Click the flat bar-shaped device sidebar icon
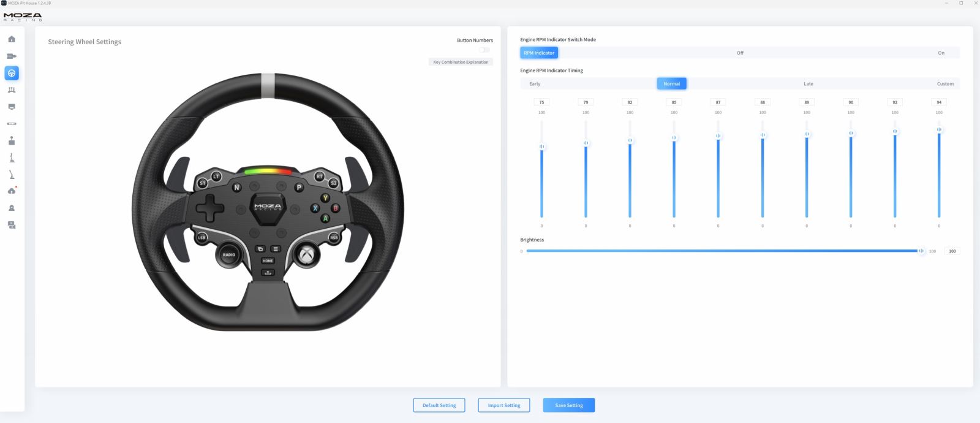Viewport: 980px width, 423px height. (x=12, y=124)
